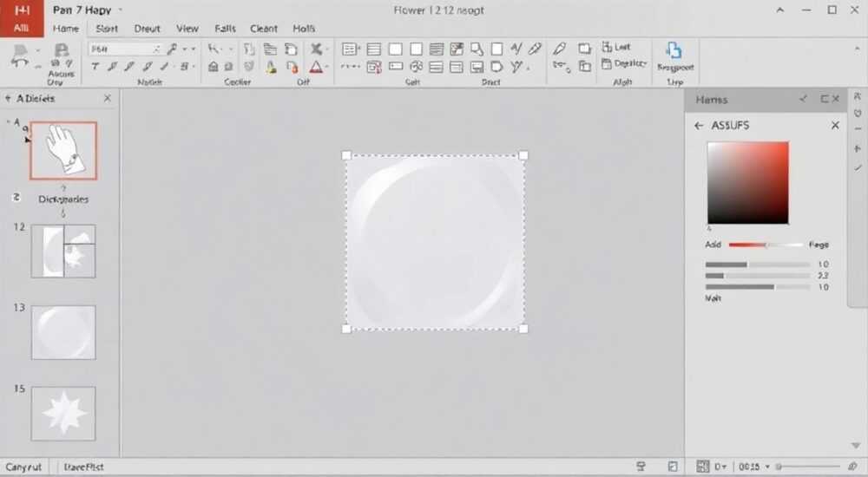
Task: Click the red triangle font color icon
Action: click(316, 67)
